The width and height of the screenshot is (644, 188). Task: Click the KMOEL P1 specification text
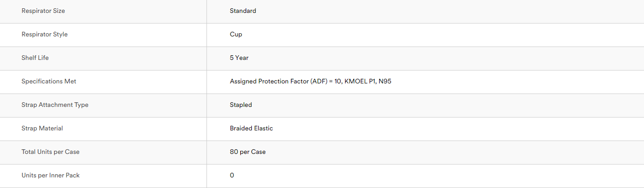pos(360,82)
